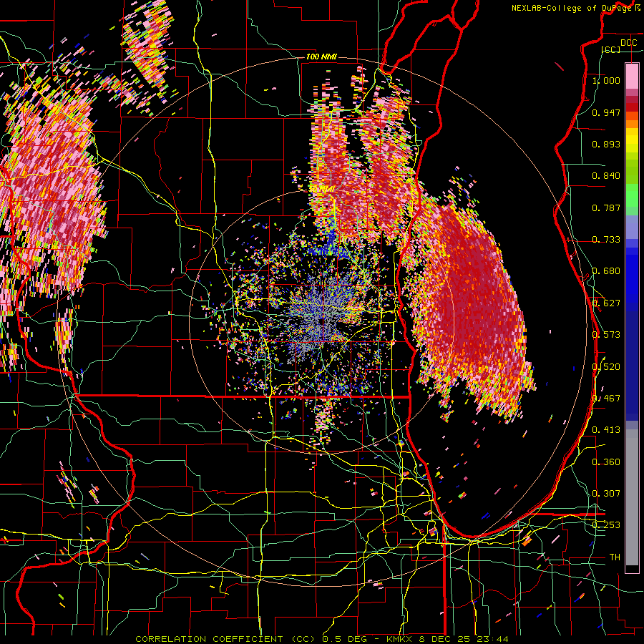Click the 1.000 scale value
This screenshot has width=644, height=644.
tap(606, 80)
